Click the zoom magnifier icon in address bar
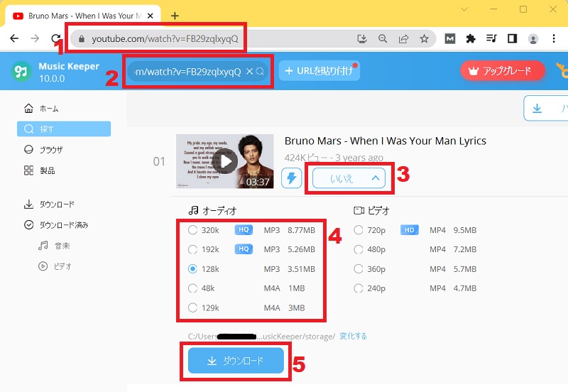 click(x=383, y=39)
